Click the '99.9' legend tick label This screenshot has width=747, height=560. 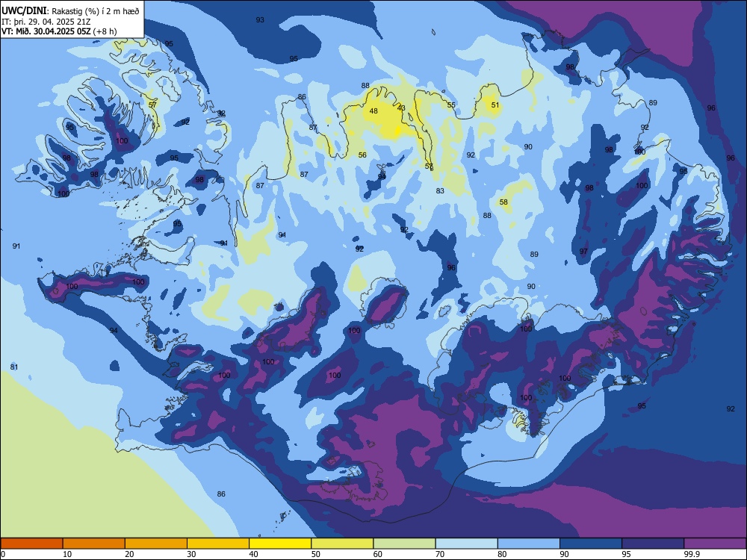pos(691,554)
